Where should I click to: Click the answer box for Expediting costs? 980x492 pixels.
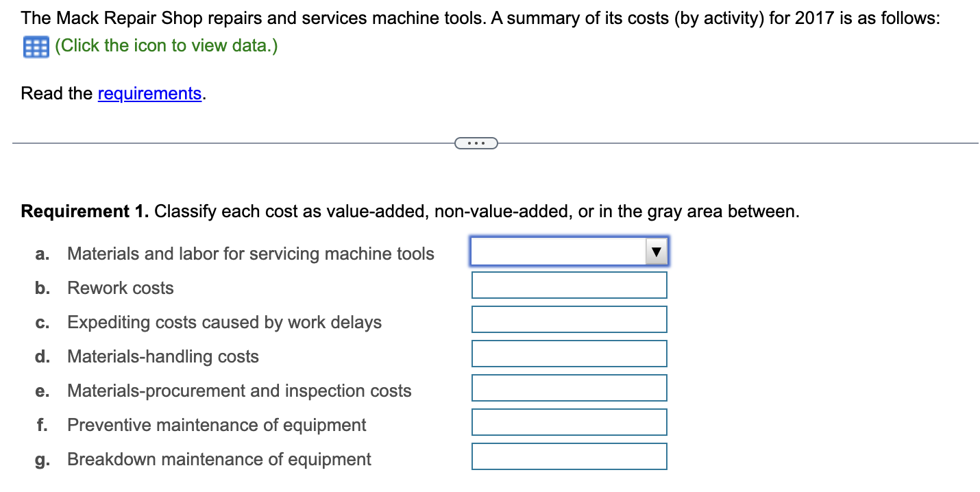click(569, 319)
